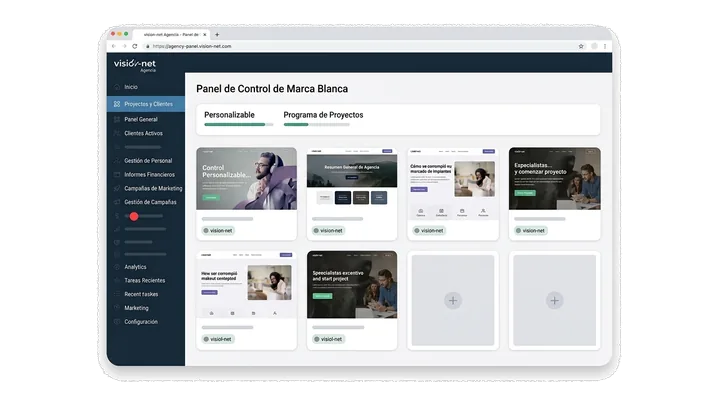Open the Control Personalizable project thumbnail

coord(247,179)
